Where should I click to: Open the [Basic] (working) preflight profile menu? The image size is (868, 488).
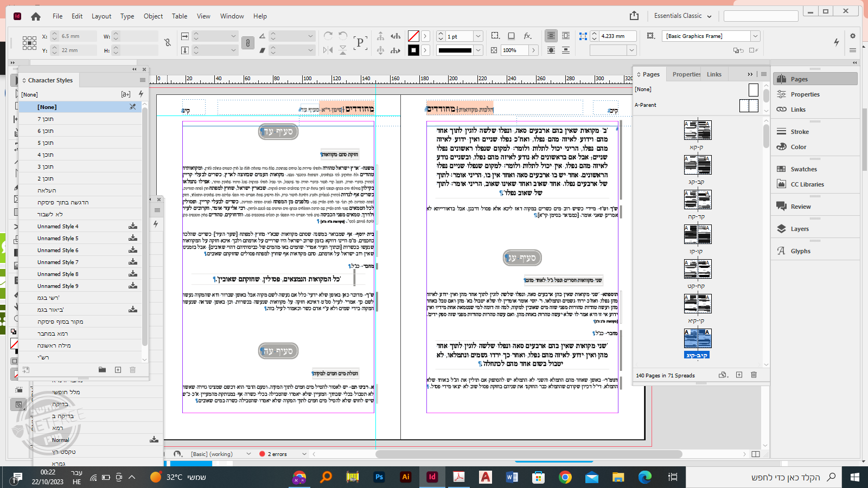pyautogui.click(x=248, y=454)
